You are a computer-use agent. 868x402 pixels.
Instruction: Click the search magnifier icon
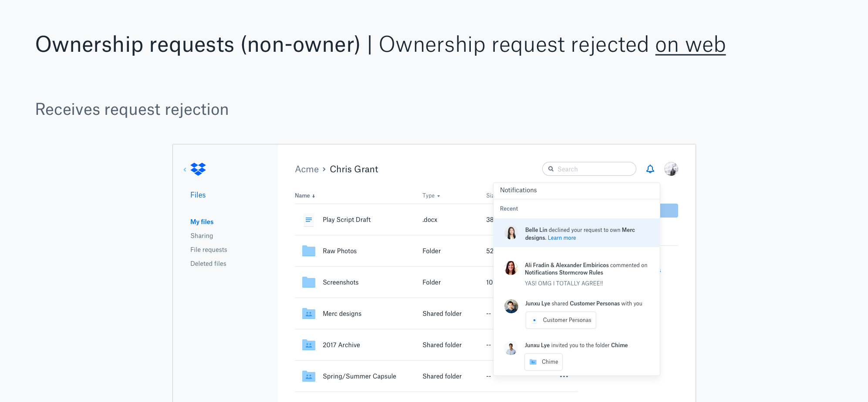click(551, 169)
